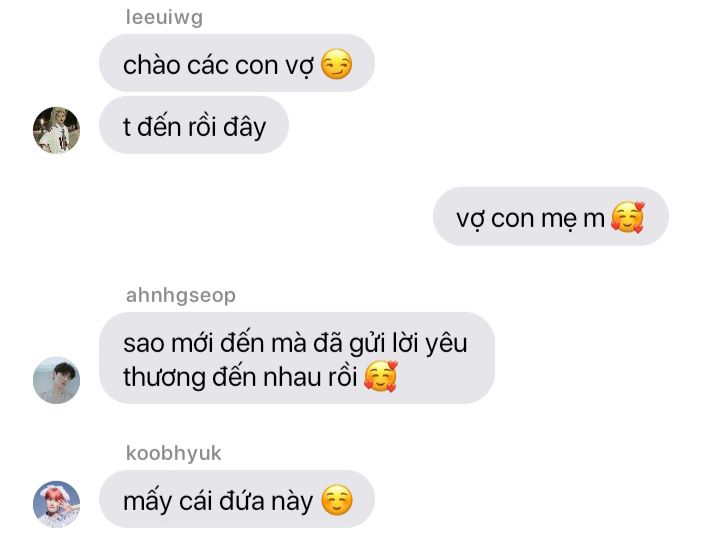
Task: Select the sent 'vợ con mẹ m' bubble
Action: coord(551,216)
